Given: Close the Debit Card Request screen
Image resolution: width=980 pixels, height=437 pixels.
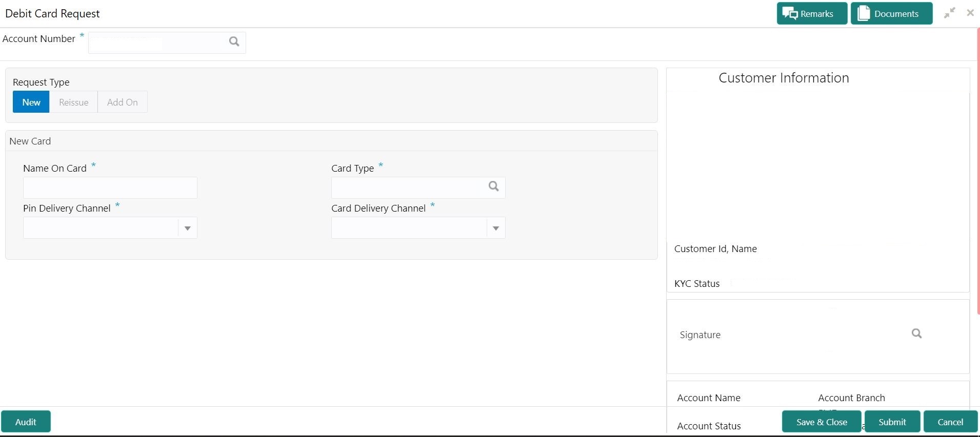Looking at the screenshot, I should point(970,13).
